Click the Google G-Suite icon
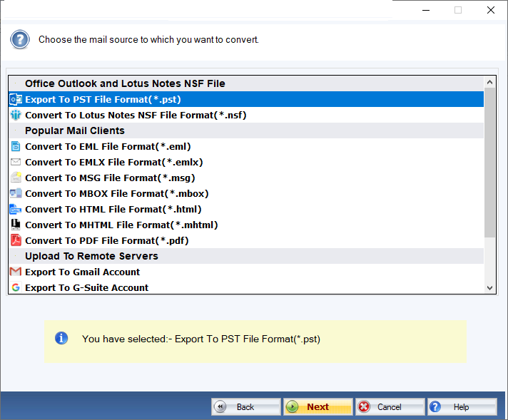 (x=16, y=287)
